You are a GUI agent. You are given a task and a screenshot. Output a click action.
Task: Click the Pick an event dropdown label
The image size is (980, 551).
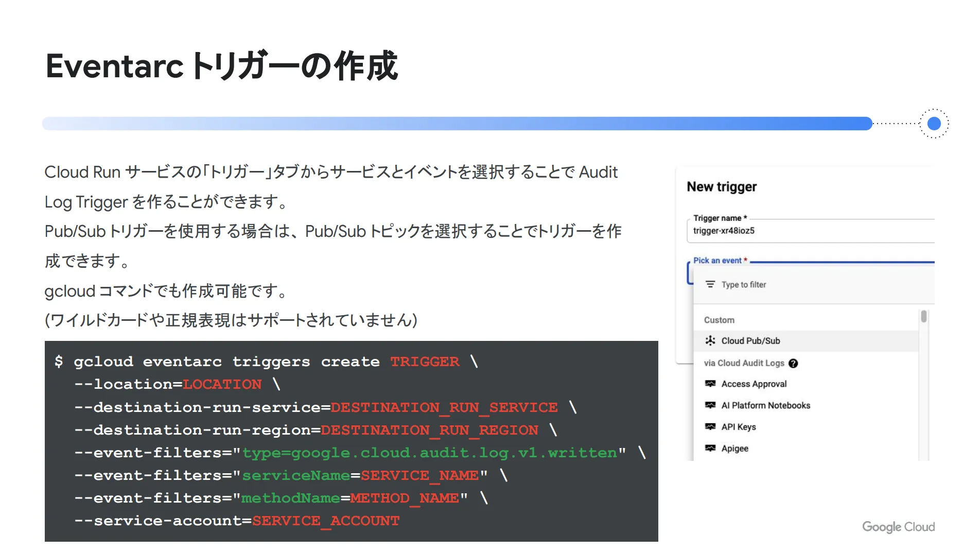click(x=720, y=261)
